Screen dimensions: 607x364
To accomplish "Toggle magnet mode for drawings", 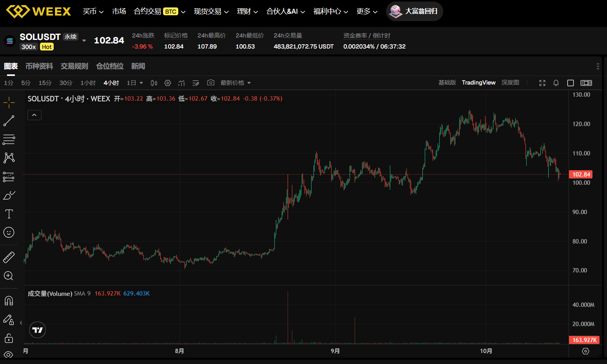I will [x=9, y=301].
